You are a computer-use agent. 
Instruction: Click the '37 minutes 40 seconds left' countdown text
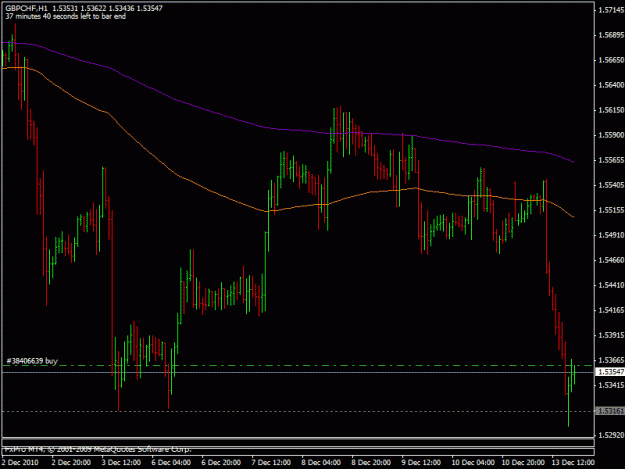[x=66, y=16]
